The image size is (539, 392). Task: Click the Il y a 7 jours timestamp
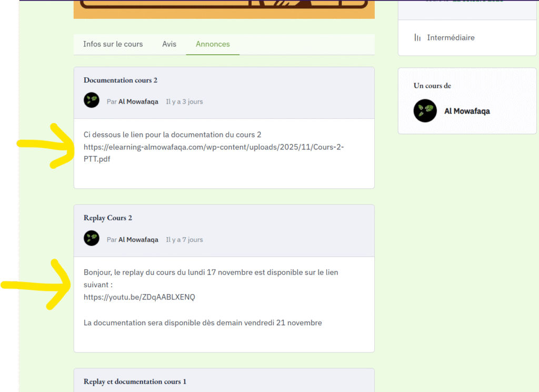(184, 239)
